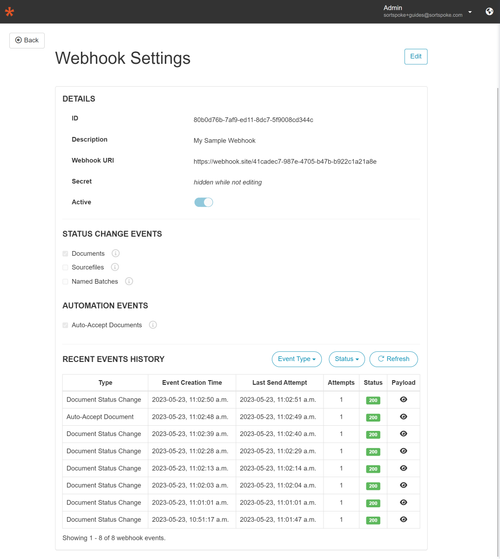Select the webhook ID value text
500x559 pixels.
point(253,120)
